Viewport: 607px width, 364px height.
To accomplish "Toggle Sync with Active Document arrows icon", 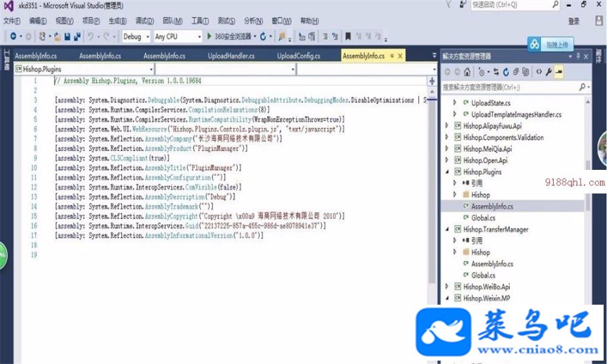I will (496, 72).
